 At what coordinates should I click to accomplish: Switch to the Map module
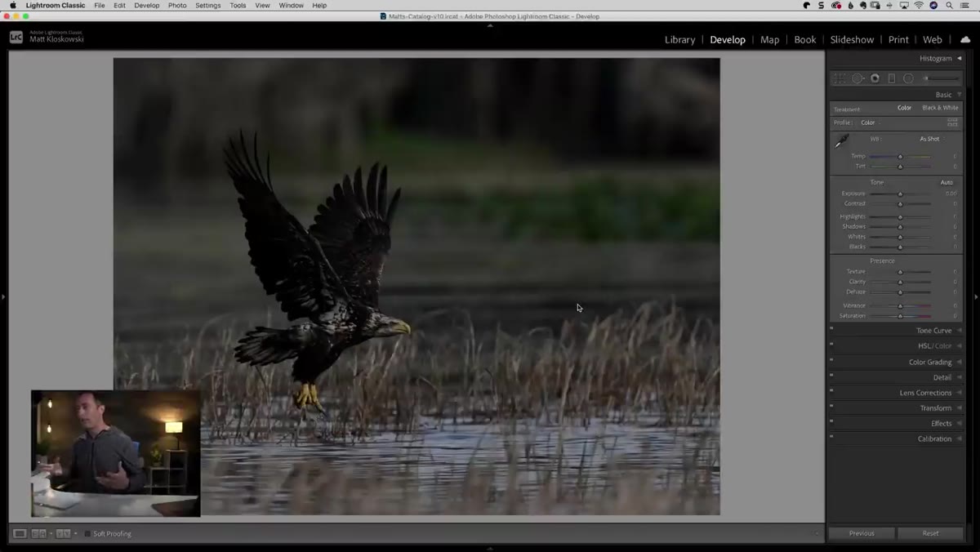click(x=769, y=39)
